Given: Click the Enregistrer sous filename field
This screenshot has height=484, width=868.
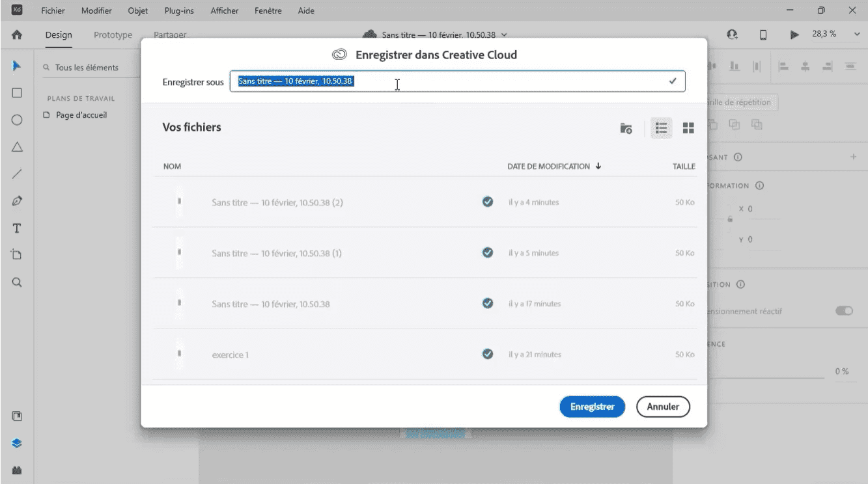Looking at the screenshot, I should coord(457,81).
